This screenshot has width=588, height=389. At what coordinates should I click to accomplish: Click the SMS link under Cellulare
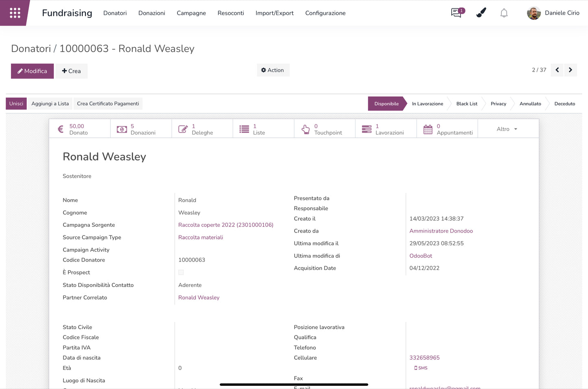click(421, 368)
